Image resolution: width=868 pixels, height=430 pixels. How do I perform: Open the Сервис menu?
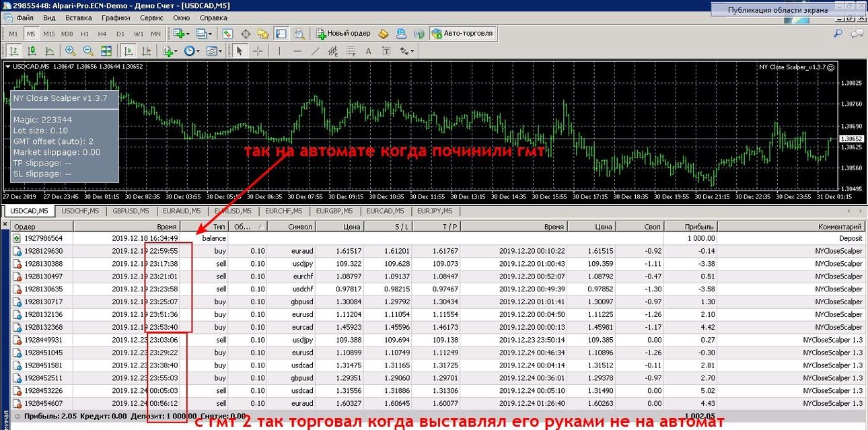151,17
